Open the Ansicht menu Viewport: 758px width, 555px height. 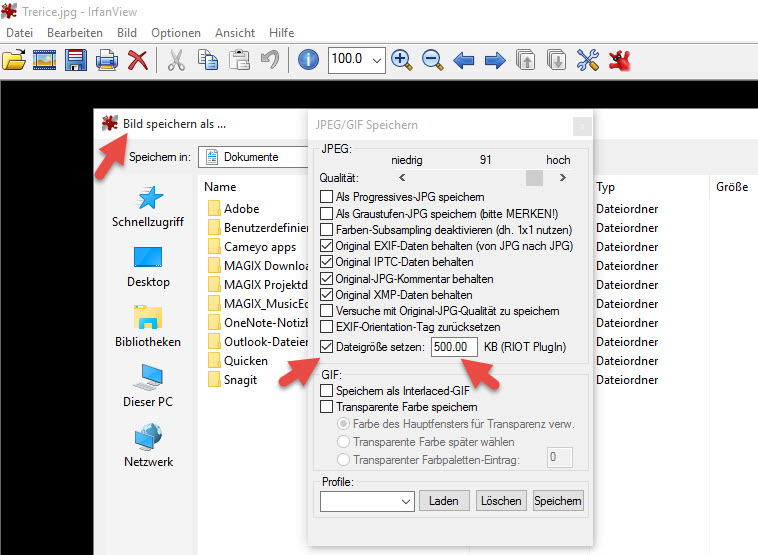[x=235, y=33]
